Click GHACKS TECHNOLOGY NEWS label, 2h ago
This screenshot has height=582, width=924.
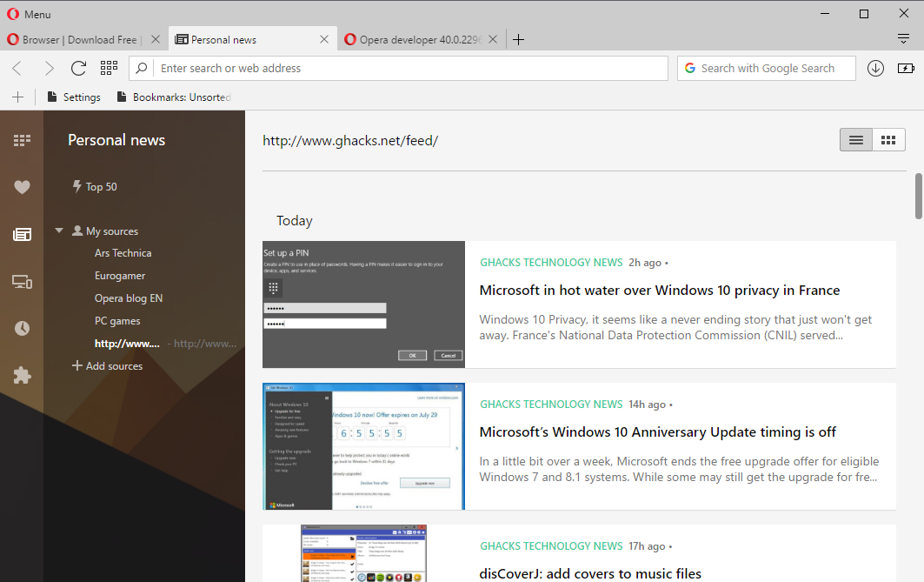[551, 263]
